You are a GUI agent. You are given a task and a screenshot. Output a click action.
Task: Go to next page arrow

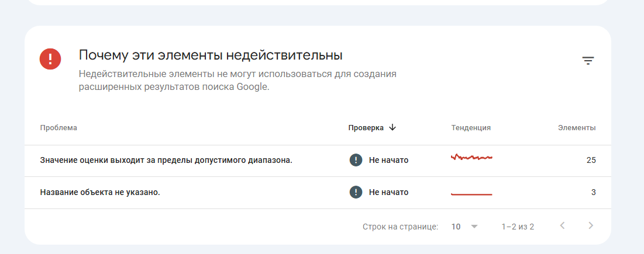coord(591,226)
